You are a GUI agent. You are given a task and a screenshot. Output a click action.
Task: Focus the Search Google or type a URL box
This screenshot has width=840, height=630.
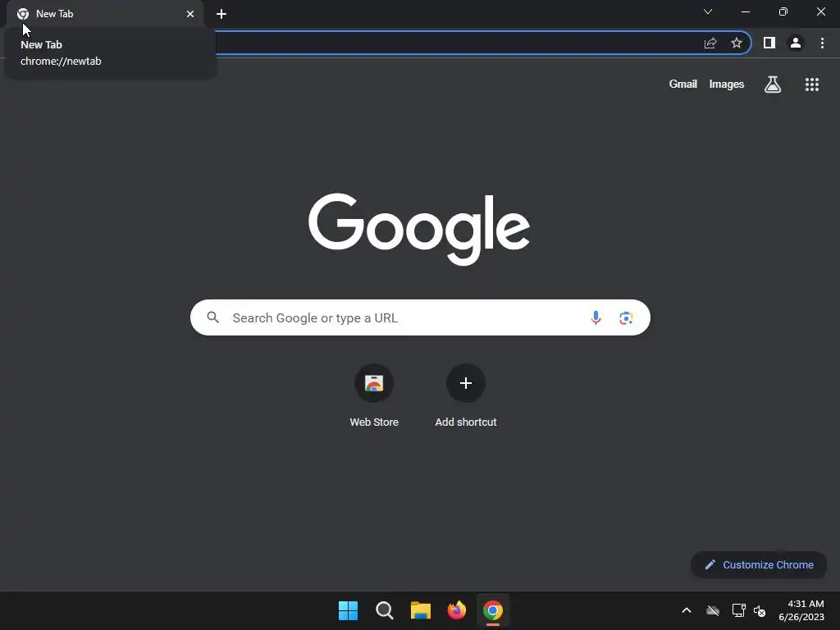point(420,317)
